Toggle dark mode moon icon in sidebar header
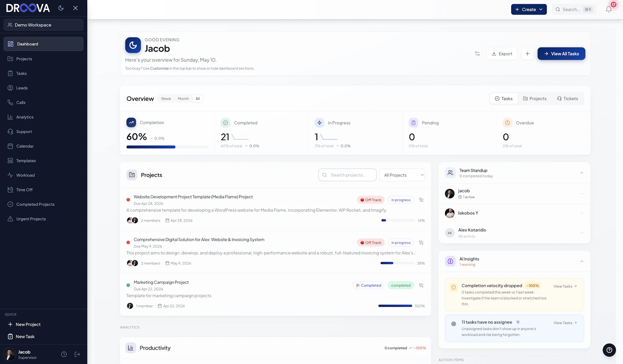Viewport: 623px width, 364px height. [x=61, y=8]
